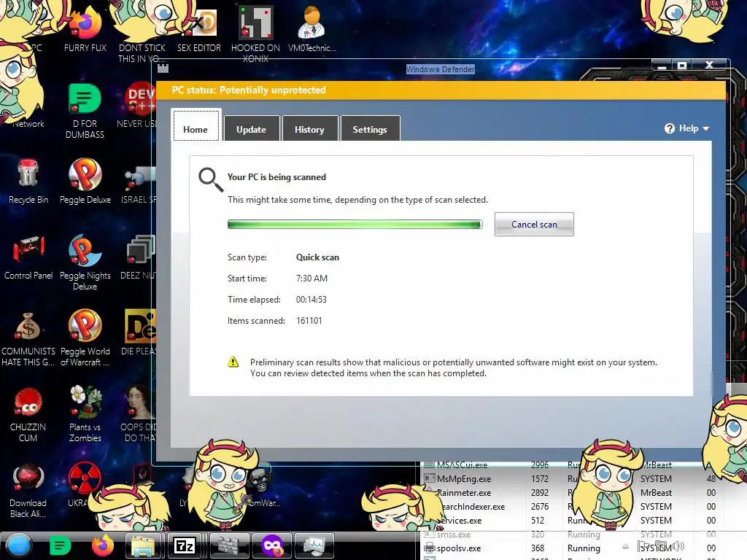747x560 pixels.
Task: Select spoolsv.exe row in Task Manager
Action: [x=570, y=548]
